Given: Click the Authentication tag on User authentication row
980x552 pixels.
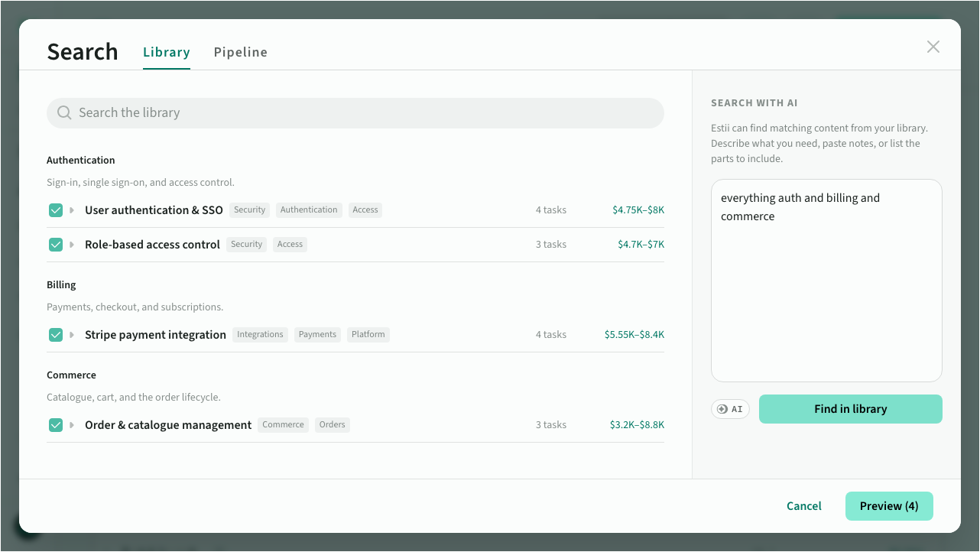Looking at the screenshot, I should click(309, 210).
